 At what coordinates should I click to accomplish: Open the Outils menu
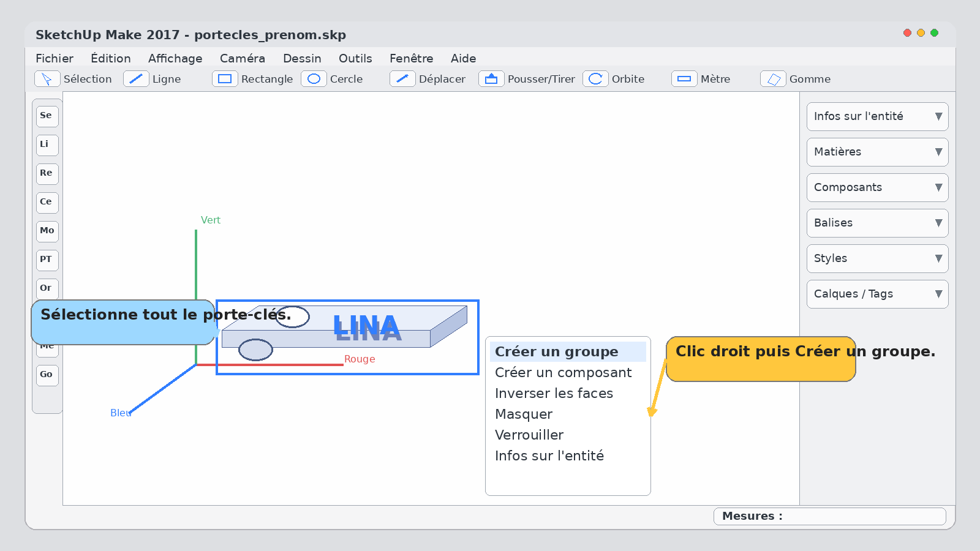point(355,58)
